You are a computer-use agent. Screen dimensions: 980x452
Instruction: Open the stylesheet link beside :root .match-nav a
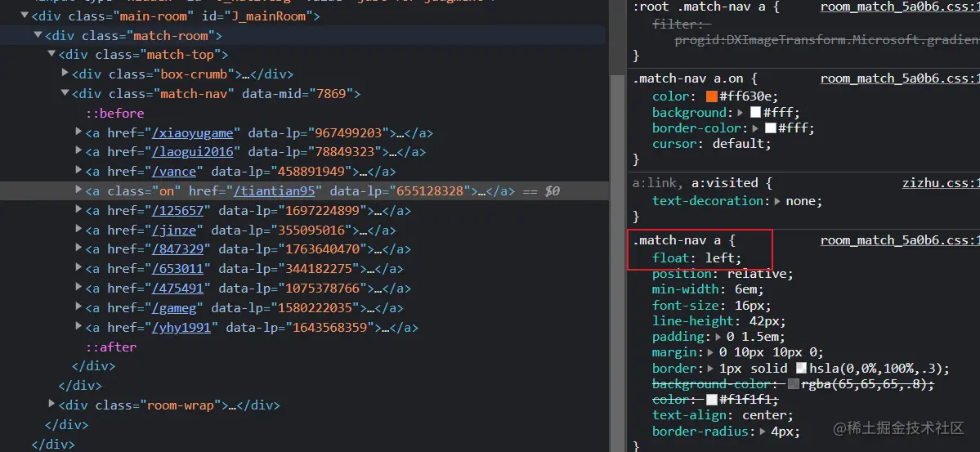click(x=900, y=7)
